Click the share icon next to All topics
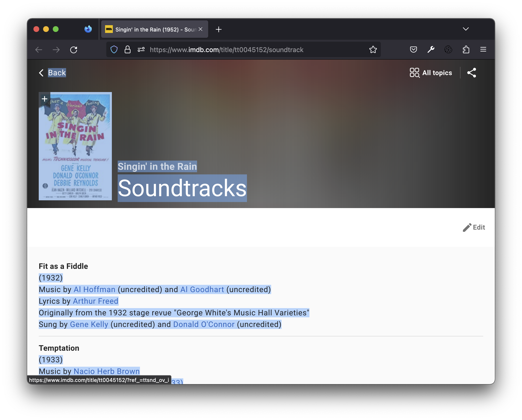Viewport: 522px width, 420px height. (471, 73)
